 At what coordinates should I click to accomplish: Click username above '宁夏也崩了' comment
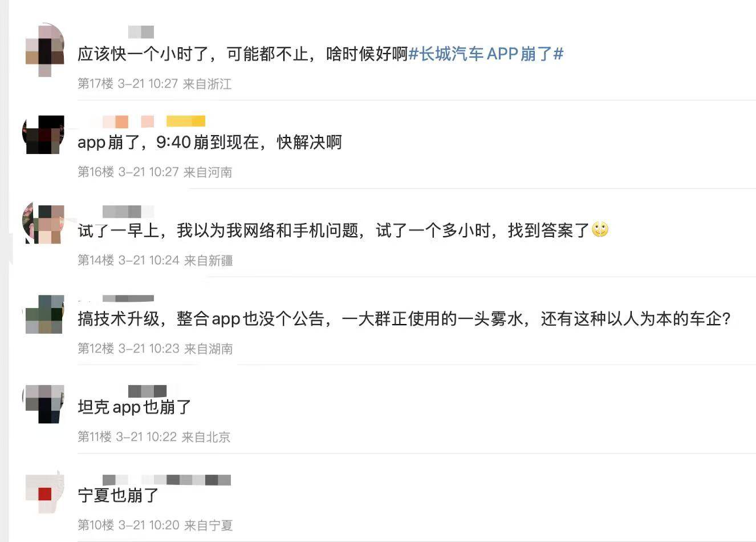(166, 480)
